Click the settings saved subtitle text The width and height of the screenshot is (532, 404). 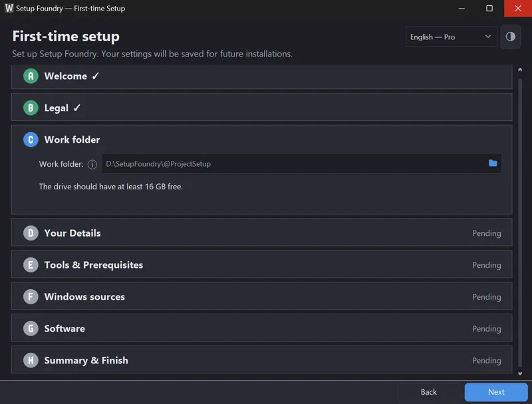152,54
